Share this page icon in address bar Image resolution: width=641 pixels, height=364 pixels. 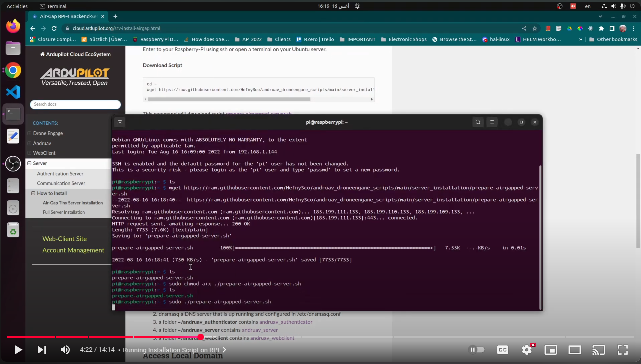[524, 28]
